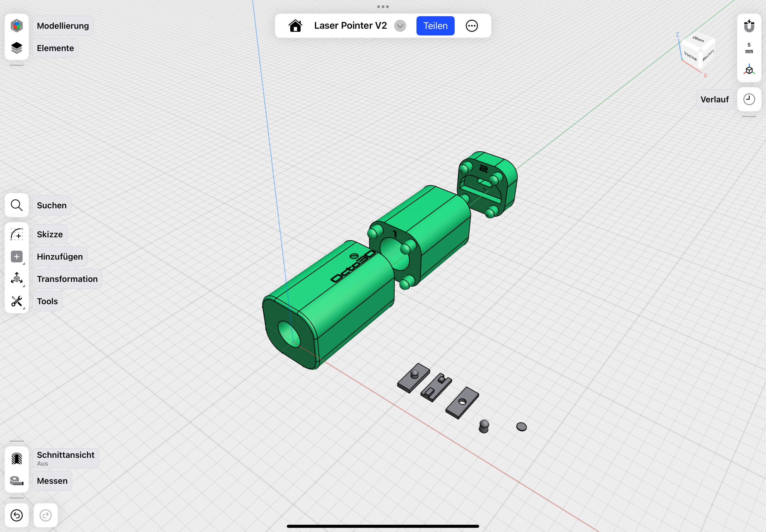Open the Transformation tool icon
This screenshot has height=532, width=766.
click(x=17, y=279)
